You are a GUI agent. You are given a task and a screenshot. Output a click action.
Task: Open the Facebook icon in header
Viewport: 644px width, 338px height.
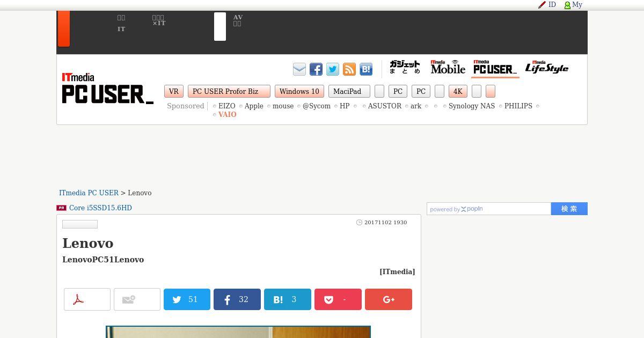pos(316,69)
